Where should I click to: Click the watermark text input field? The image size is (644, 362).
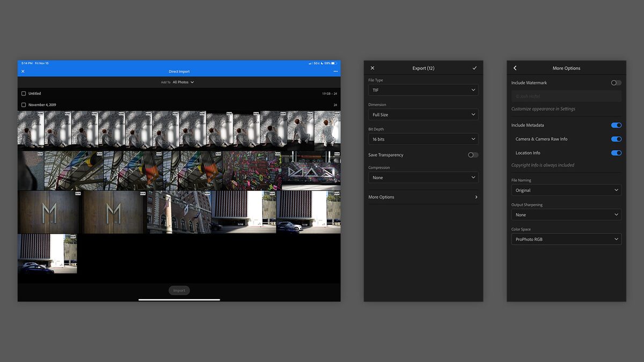pyautogui.click(x=566, y=96)
